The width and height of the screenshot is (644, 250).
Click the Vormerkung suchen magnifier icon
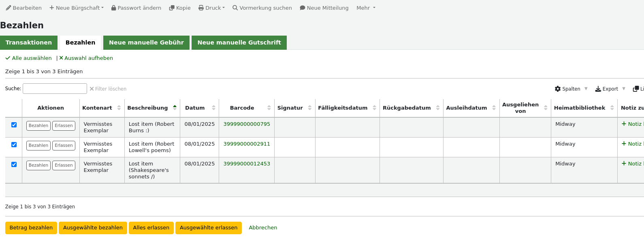tap(235, 8)
